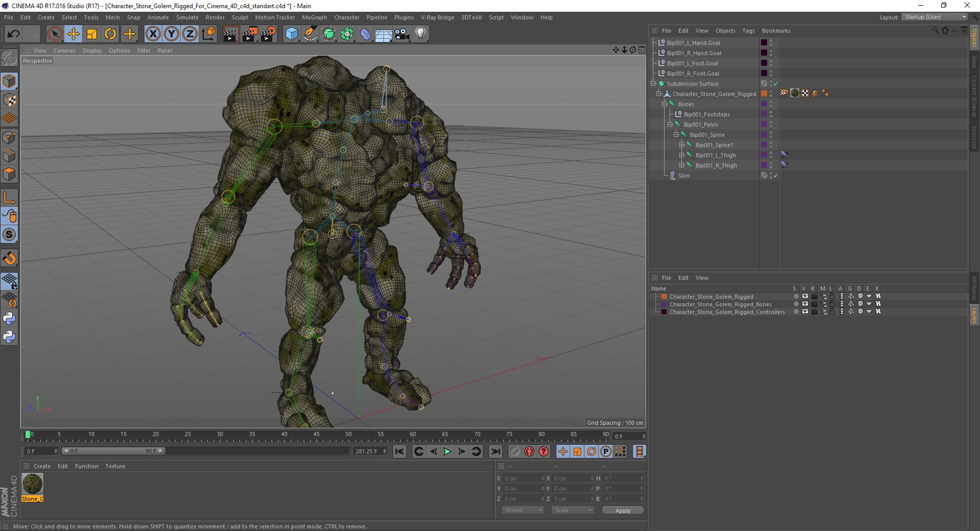
Task: Click the Apply button
Action: tap(622, 511)
